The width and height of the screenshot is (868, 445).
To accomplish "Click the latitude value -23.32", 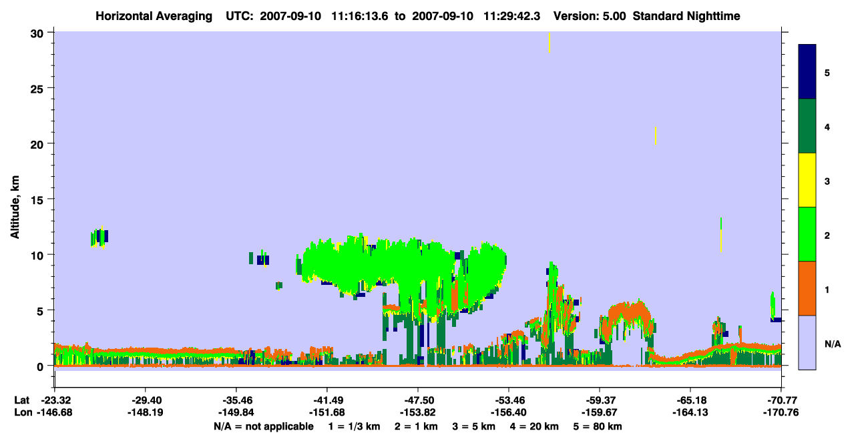I will pyautogui.click(x=54, y=400).
